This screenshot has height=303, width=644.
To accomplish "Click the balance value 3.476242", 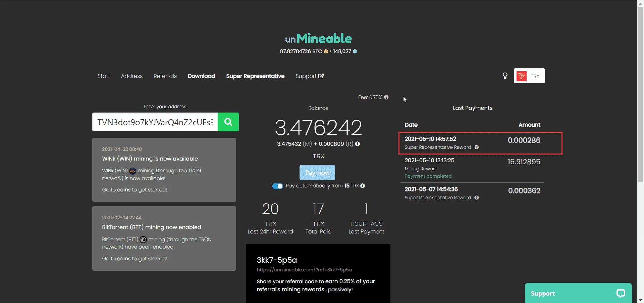I will pyautogui.click(x=318, y=128).
